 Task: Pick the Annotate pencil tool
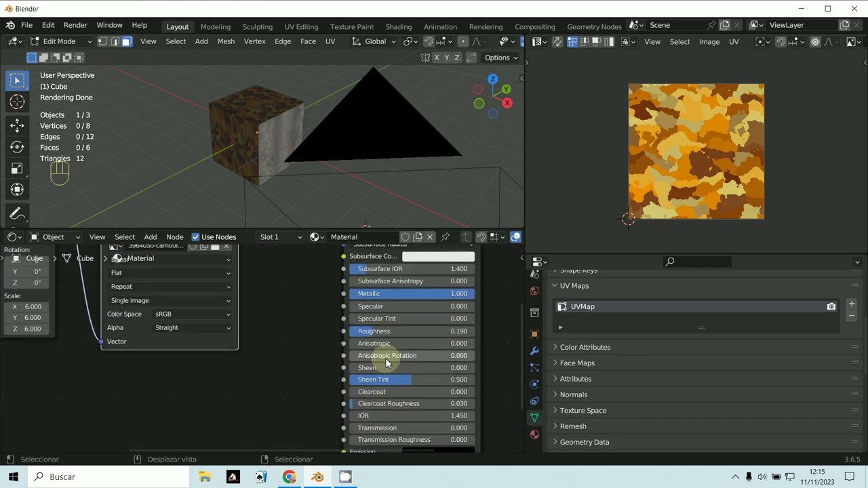coord(17,213)
